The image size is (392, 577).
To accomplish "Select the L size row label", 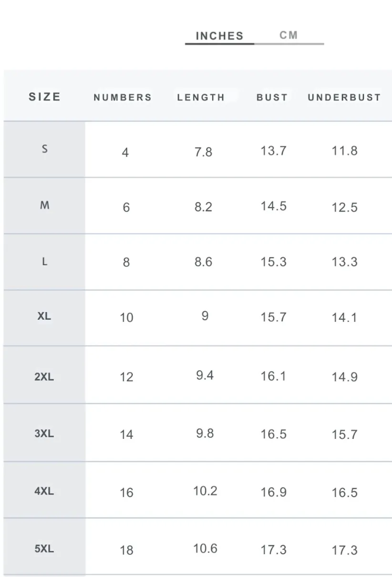I will [x=44, y=262].
